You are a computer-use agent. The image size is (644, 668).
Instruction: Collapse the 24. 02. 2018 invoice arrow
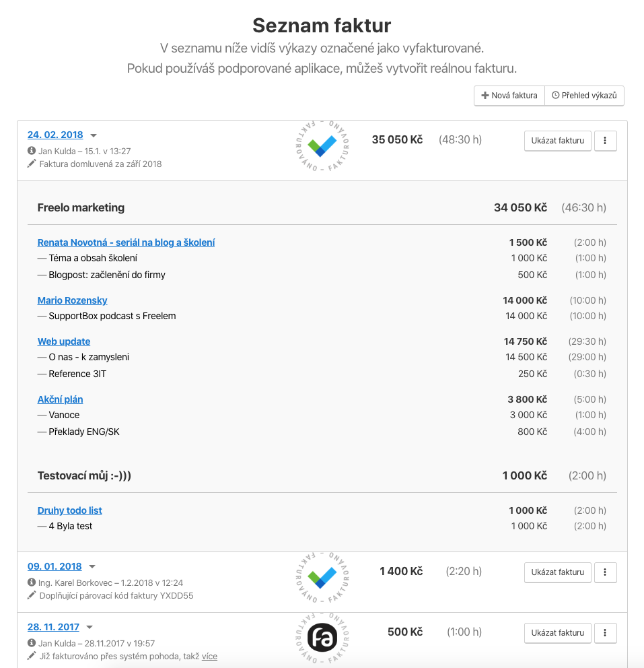click(x=94, y=135)
